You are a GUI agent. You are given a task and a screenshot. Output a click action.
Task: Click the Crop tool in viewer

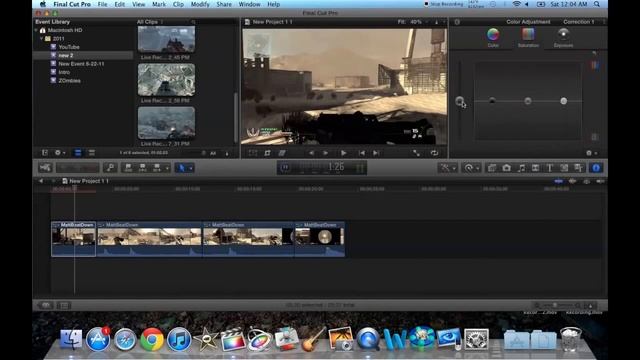(267, 153)
